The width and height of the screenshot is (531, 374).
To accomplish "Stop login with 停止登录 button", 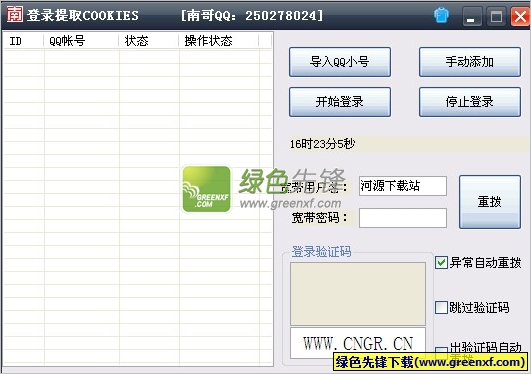I will (470, 102).
